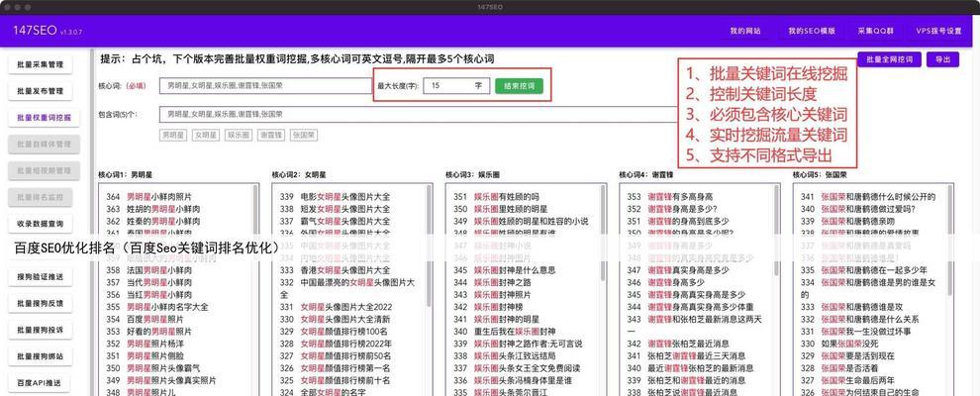The width and height of the screenshot is (980, 396).
Task: Select row 352 男明星照片杨洋
Action: click(x=145, y=344)
